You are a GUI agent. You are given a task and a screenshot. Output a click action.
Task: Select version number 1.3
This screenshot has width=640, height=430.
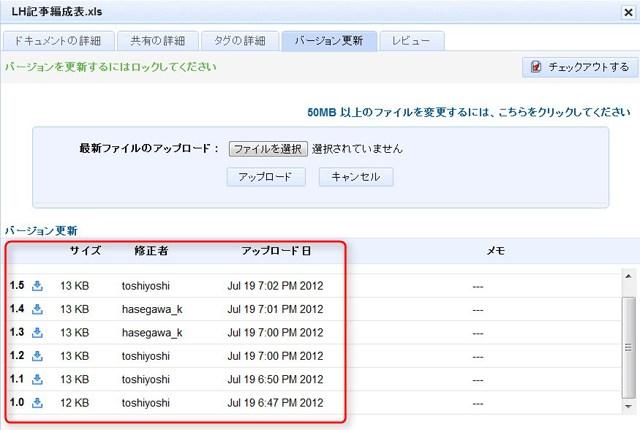tap(17, 332)
